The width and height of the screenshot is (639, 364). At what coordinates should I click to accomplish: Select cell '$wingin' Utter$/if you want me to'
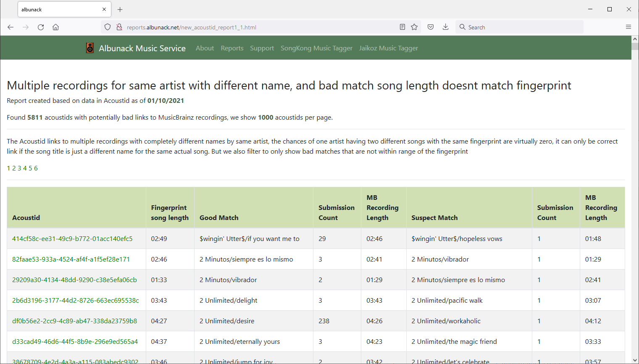(254, 238)
